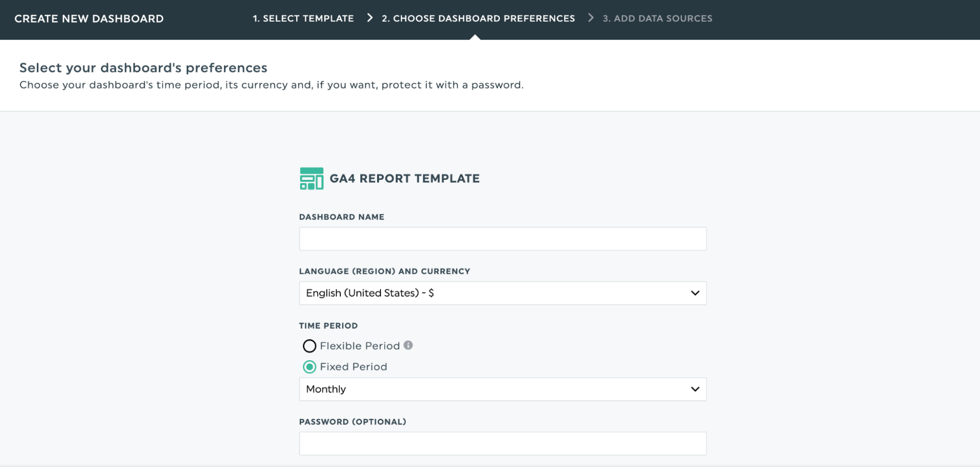Click the GA4 Report Template dashboard icon
Image resolution: width=980 pixels, height=467 pixels.
click(311, 178)
